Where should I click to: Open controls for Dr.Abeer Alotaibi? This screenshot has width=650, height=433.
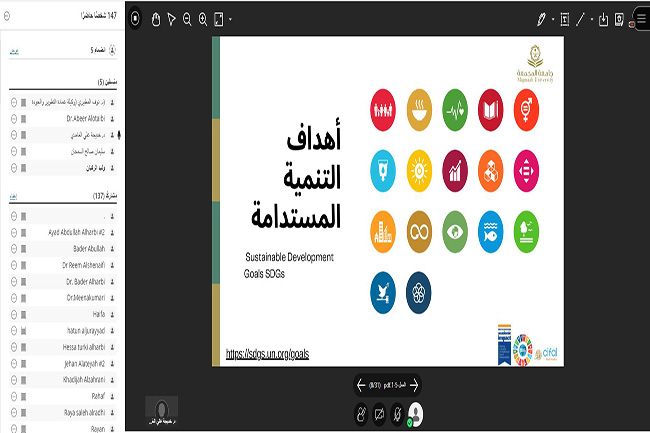14,119
